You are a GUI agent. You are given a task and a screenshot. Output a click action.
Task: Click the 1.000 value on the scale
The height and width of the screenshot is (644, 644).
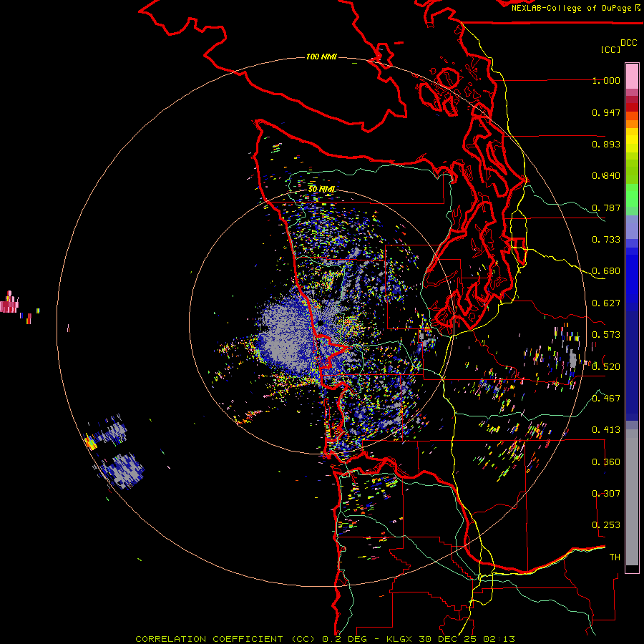click(x=606, y=80)
